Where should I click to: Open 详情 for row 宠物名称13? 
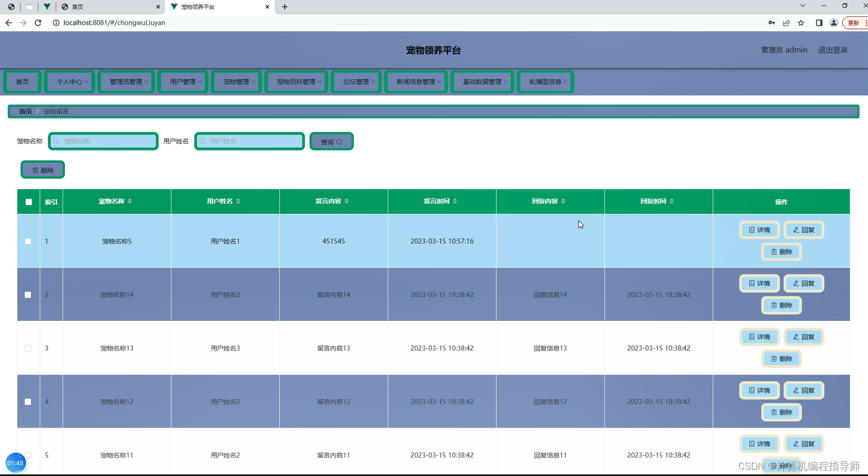[760, 337]
